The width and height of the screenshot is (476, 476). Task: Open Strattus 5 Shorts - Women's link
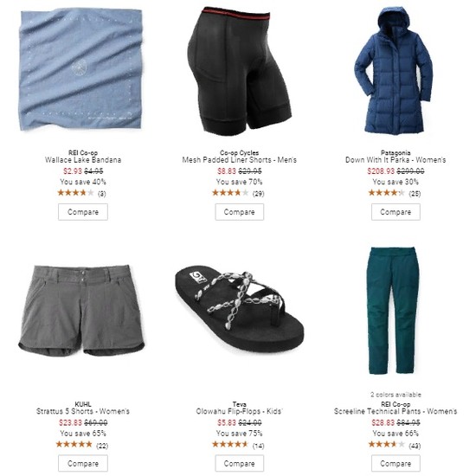[x=83, y=411]
